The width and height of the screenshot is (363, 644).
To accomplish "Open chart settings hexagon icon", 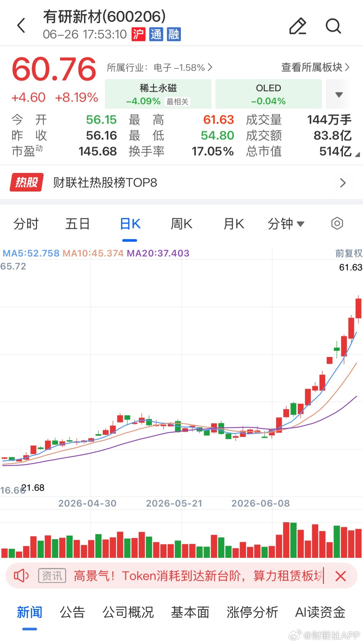I will click(337, 223).
